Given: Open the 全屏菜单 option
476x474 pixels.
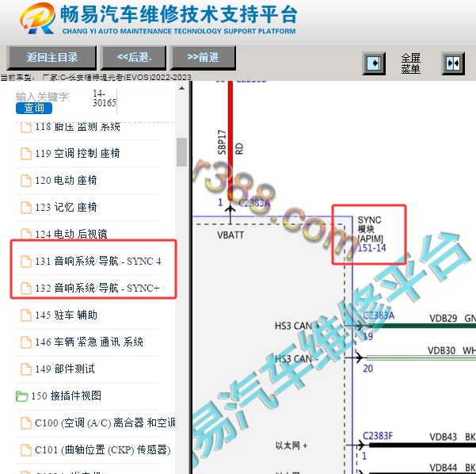Looking at the screenshot, I should [x=411, y=63].
